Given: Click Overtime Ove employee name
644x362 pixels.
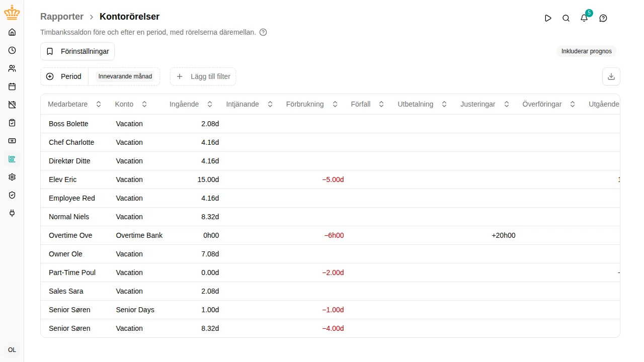Looking at the screenshot, I should [x=70, y=235].
